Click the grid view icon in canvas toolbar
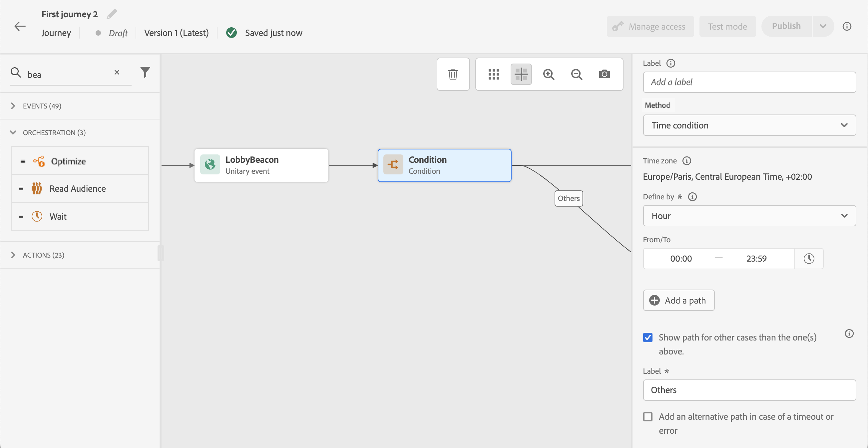This screenshot has width=868, height=448. (x=494, y=74)
